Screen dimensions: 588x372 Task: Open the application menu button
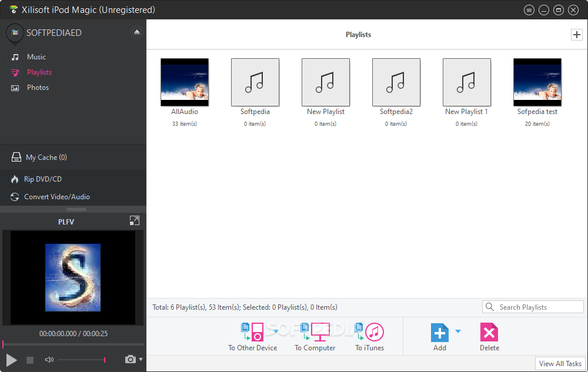pyautogui.click(x=529, y=10)
